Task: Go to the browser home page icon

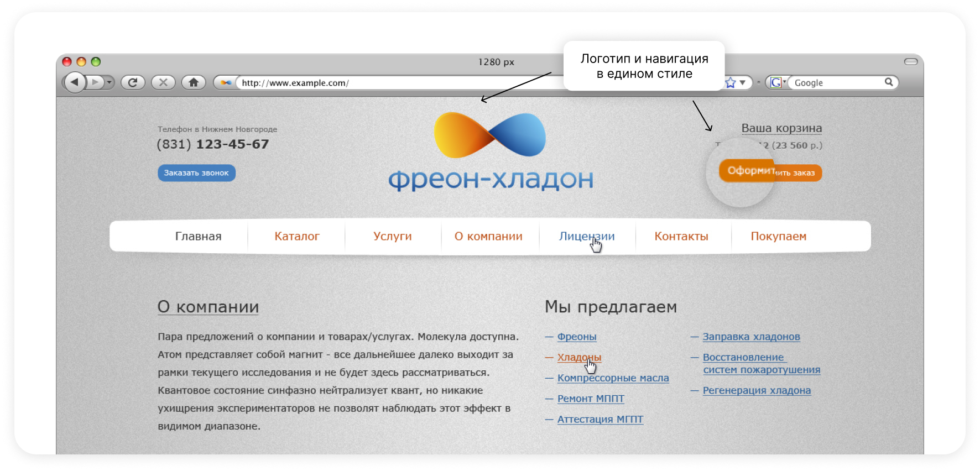Action: pos(194,82)
